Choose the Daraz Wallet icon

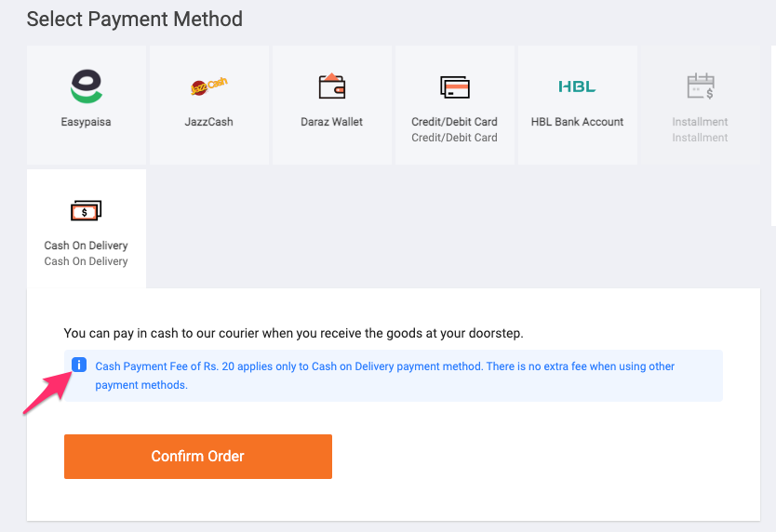(x=331, y=86)
